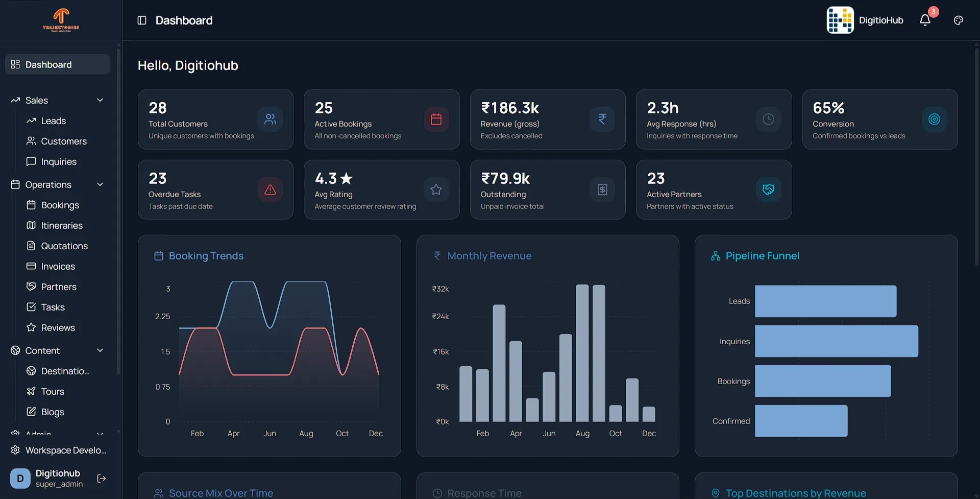Click the DigitioHub logo in the header
The image size is (980, 499).
840,20
